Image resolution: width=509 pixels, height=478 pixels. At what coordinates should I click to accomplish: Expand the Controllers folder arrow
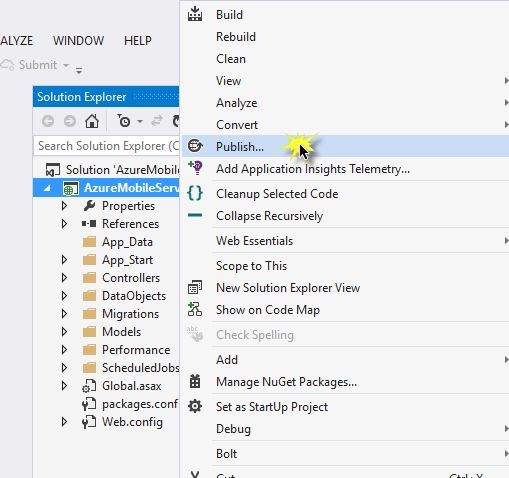[64, 278]
